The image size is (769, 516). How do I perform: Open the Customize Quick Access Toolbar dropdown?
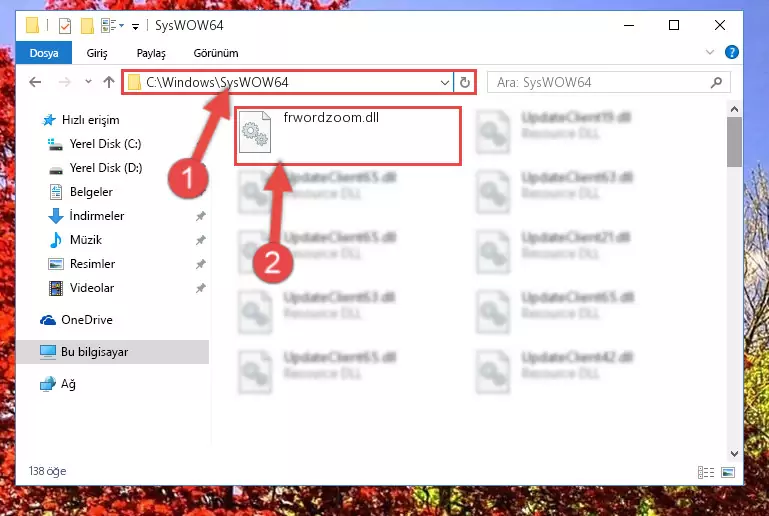135,26
